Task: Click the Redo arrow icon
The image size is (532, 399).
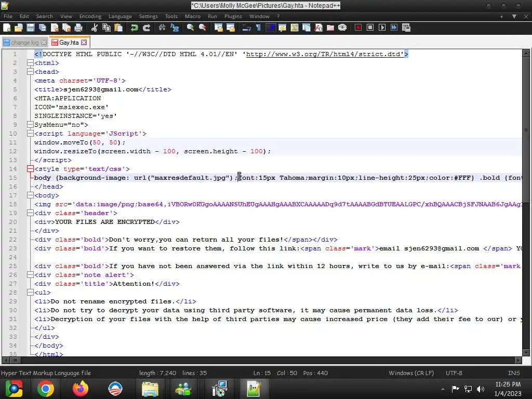Action: click(x=147, y=28)
